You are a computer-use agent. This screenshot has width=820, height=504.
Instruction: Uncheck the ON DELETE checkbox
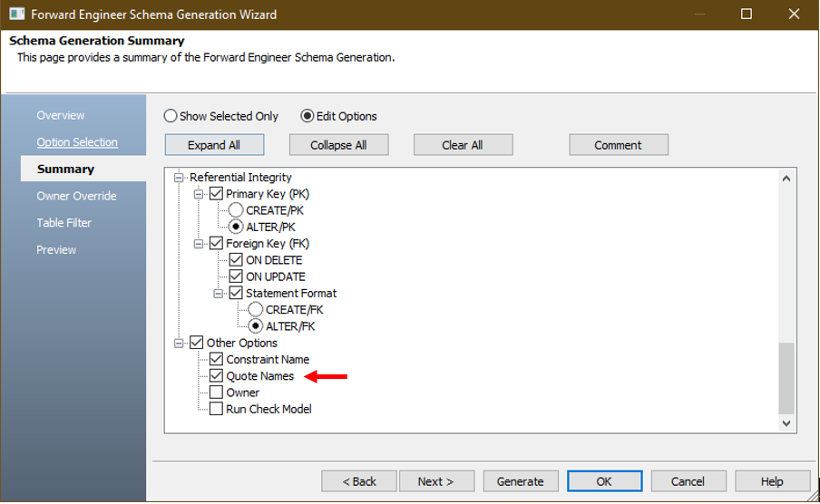point(236,260)
